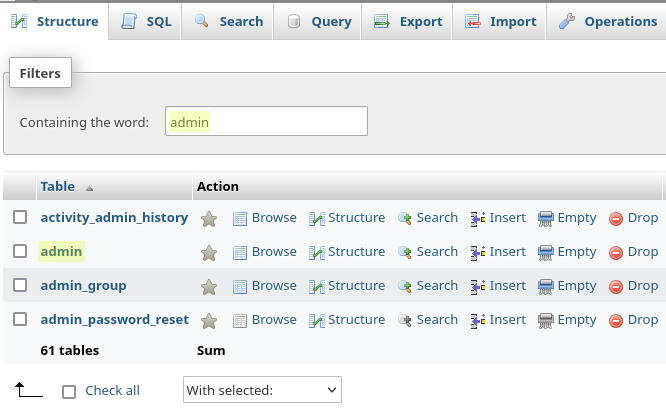Click Structure icon in activity_admin_history row
666x411 pixels.
[x=317, y=219]
